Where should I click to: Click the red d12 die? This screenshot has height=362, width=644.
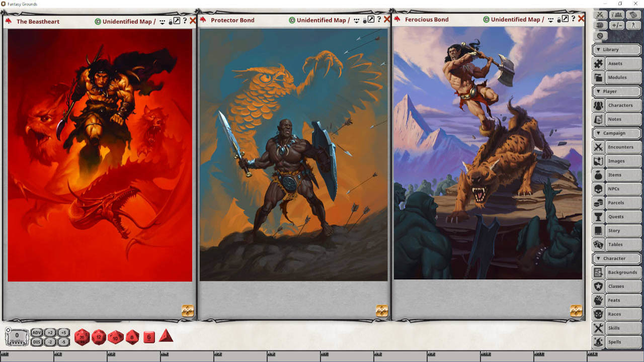(x=99, y=337)
